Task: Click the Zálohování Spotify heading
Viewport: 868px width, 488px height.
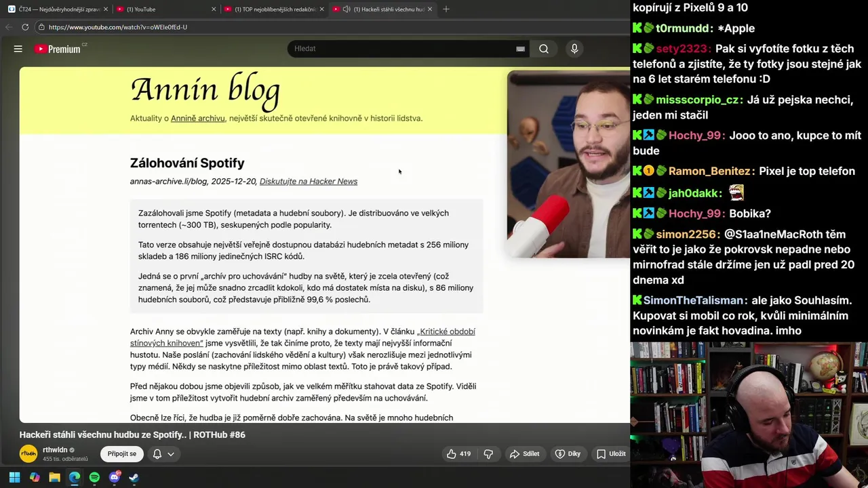Action: 187,163
